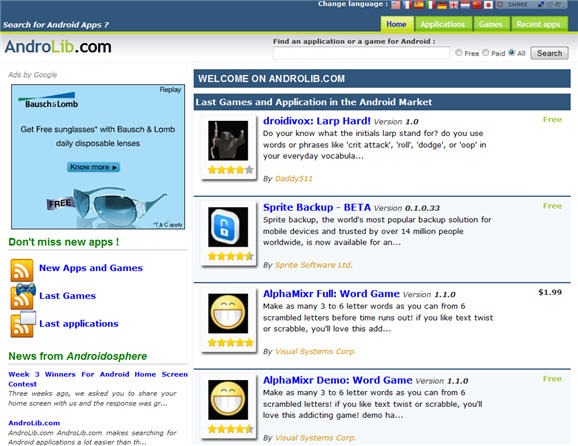Select the Free radio button

point(459,53)
